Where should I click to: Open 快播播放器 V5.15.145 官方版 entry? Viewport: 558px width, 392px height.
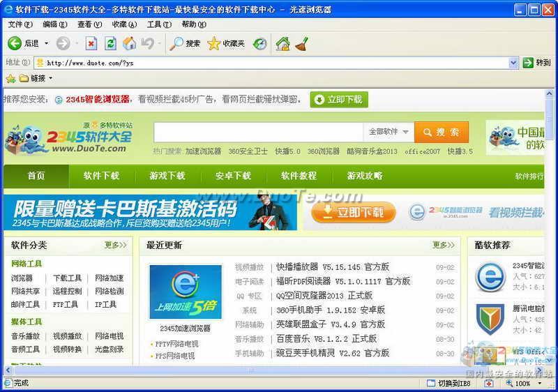coord(333,266)
